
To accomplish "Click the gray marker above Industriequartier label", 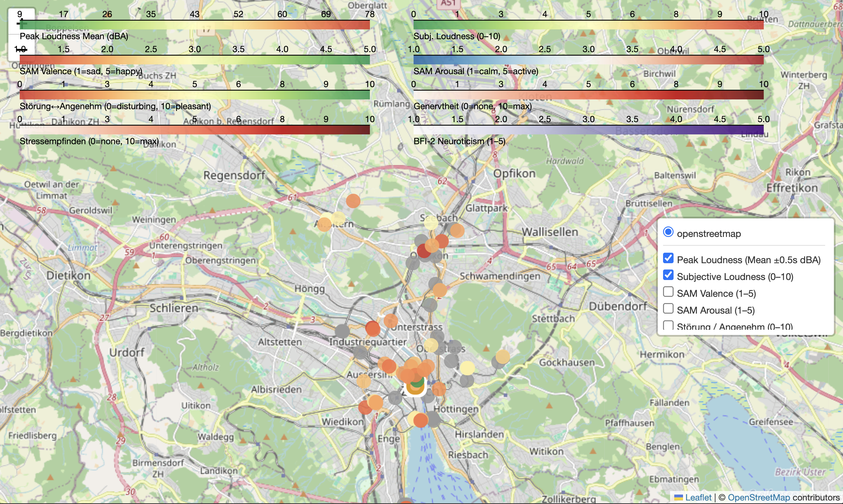I will pyautogui.click(x=342, y=331).
